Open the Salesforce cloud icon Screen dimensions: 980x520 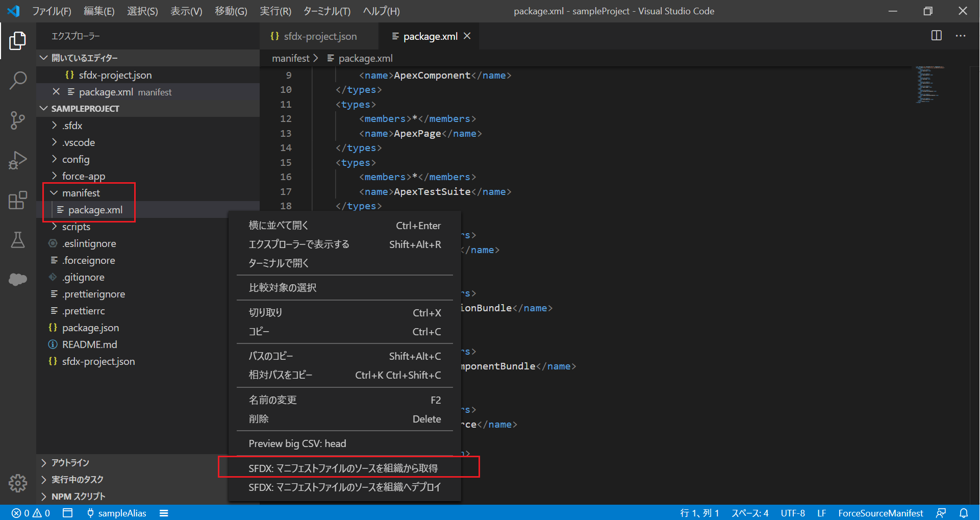click(x=18, y=279)
